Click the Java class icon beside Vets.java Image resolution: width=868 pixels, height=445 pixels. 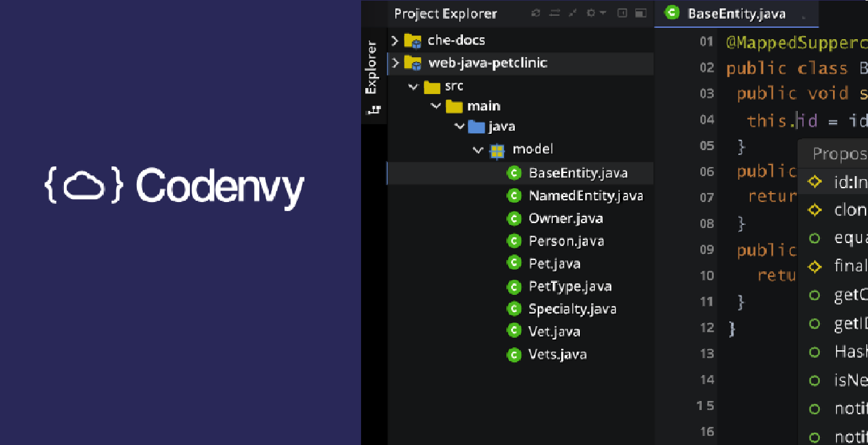[x=514, y=355]
